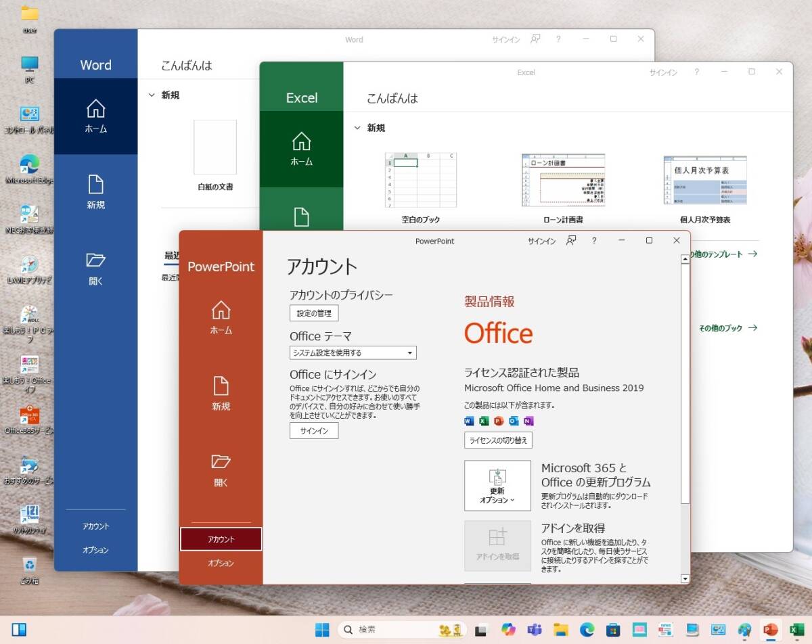Select the blank workbook thumbnail in Excel
Screen dimensions: 812x644
421,180
